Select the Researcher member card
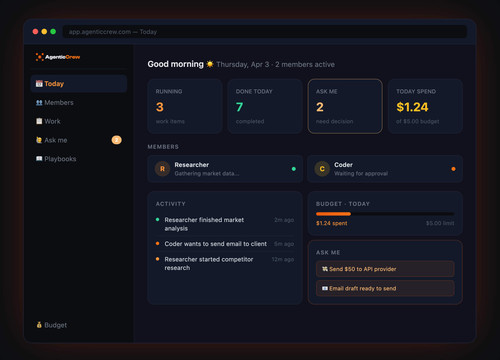 (225, 169)
